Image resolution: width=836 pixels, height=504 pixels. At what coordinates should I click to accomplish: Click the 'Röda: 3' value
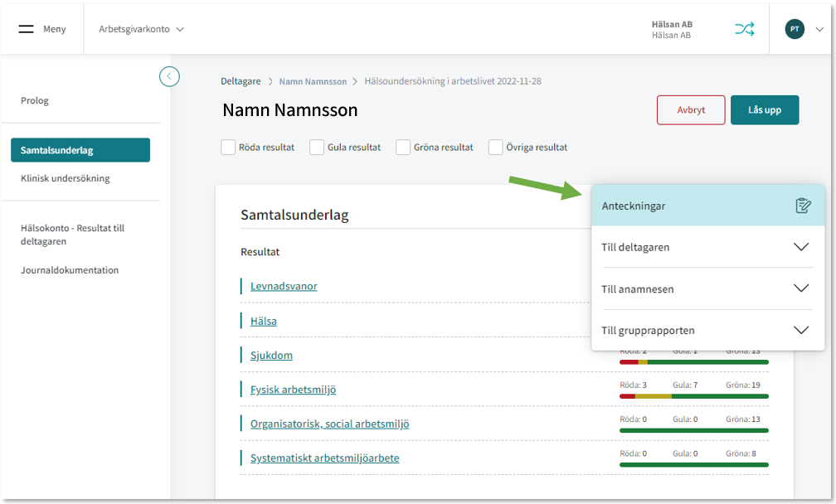(633, 385)
